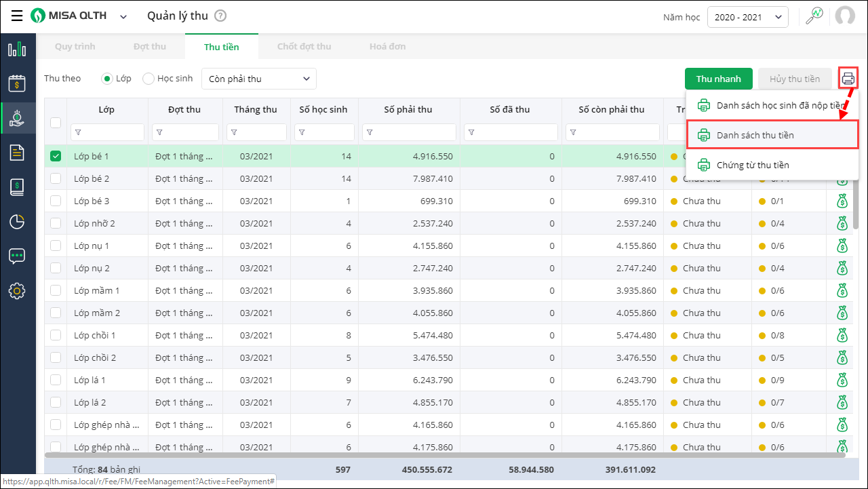Image resolution: width=868 pixels, height=489 pixels.
Task: Click the printer icon in the toolbar
Action: 848,79
